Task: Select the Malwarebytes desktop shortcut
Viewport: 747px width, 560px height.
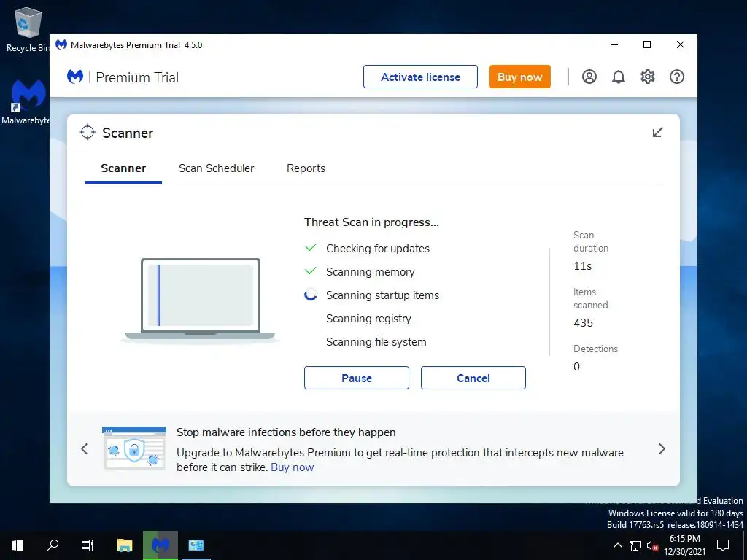Action: (x=27, y=102)
